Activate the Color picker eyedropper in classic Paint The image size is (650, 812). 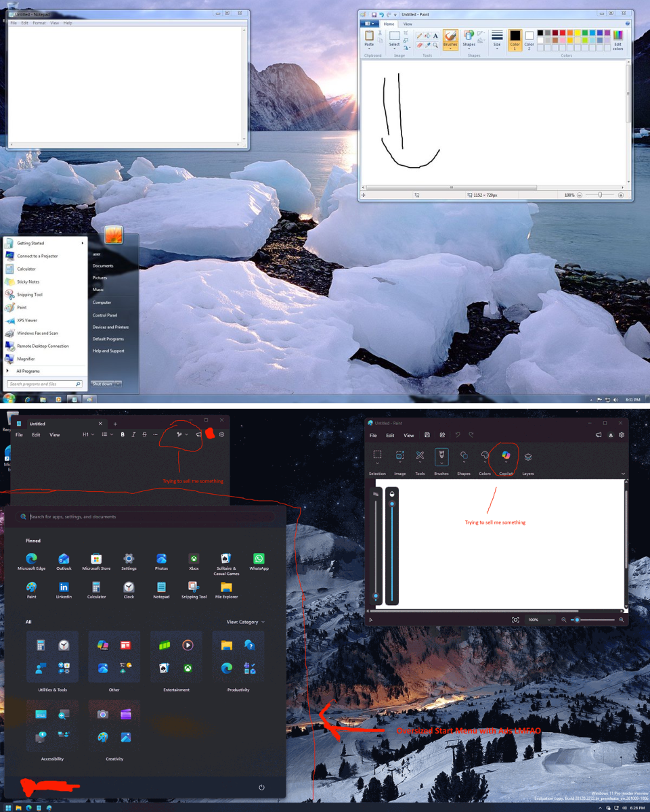coord(428,45)
